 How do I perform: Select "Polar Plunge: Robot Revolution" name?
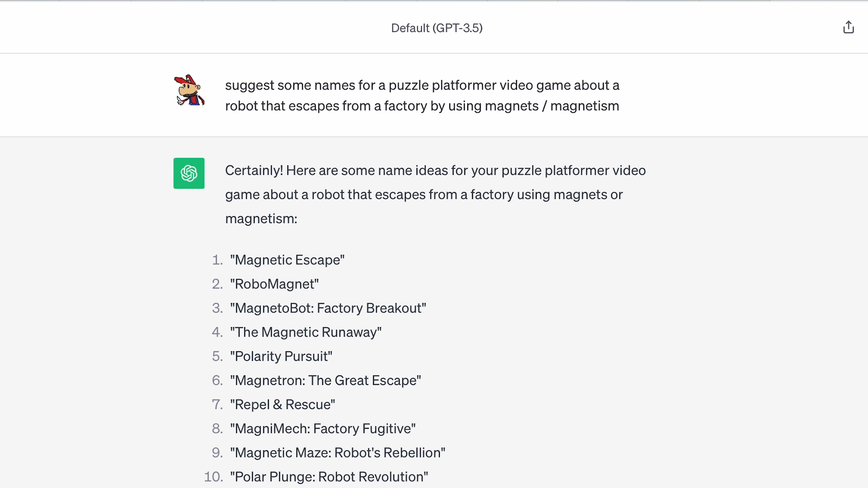pos(329,476)
